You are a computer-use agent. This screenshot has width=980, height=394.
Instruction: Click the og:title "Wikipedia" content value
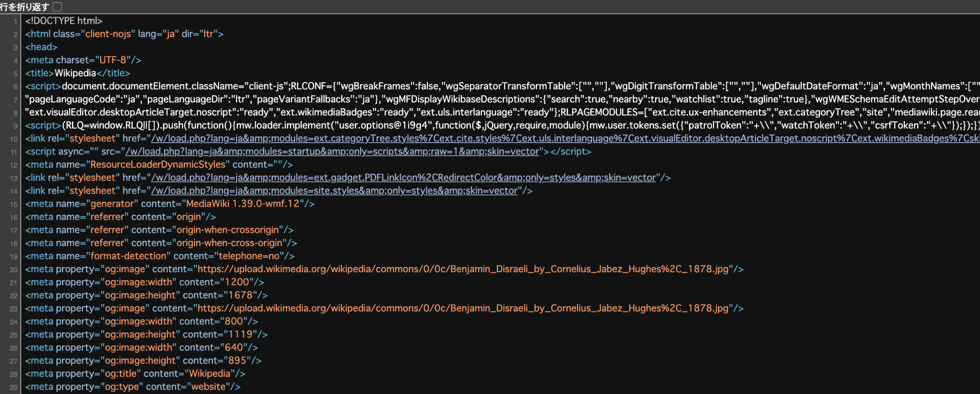210,374
